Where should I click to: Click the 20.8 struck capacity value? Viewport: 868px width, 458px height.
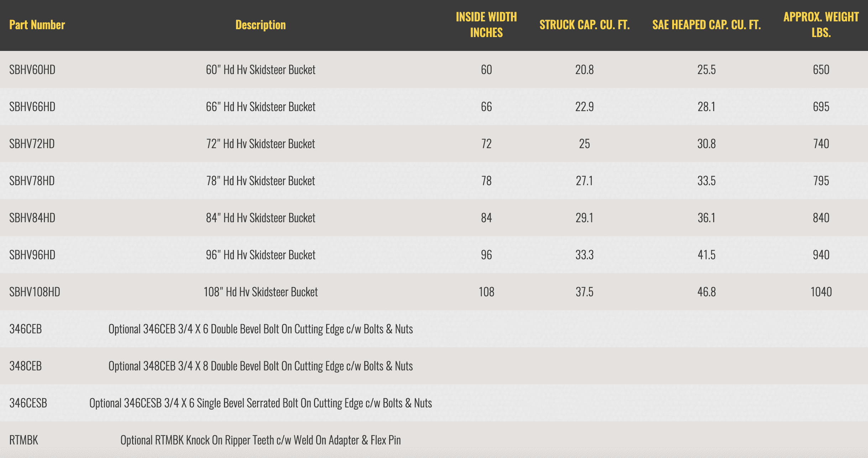coord(585,70)
